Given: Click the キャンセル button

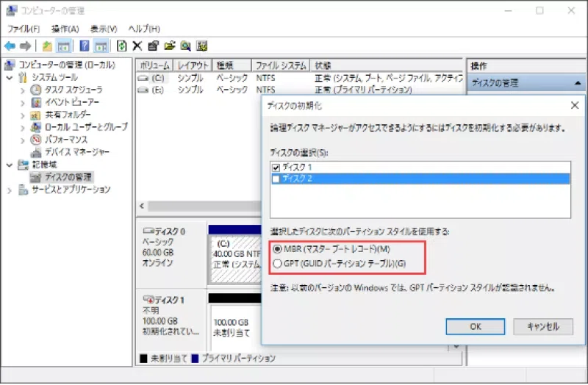Looking at the screenshot, I should 543,326.
